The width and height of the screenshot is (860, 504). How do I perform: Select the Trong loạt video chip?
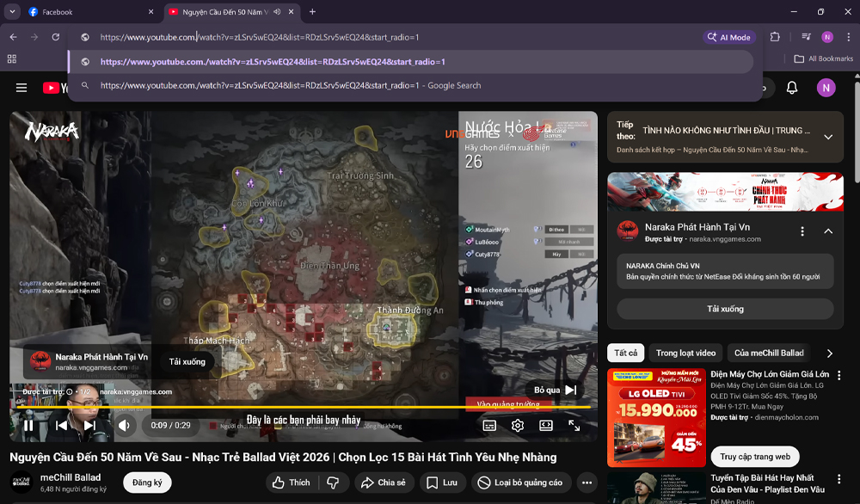(x=685, y=353)
